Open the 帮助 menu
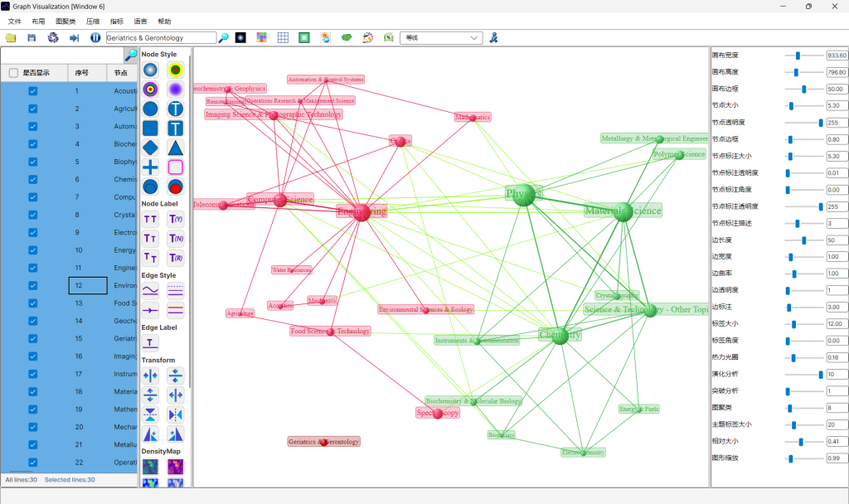Screen dimensions: 849x504 click(164, 22)
